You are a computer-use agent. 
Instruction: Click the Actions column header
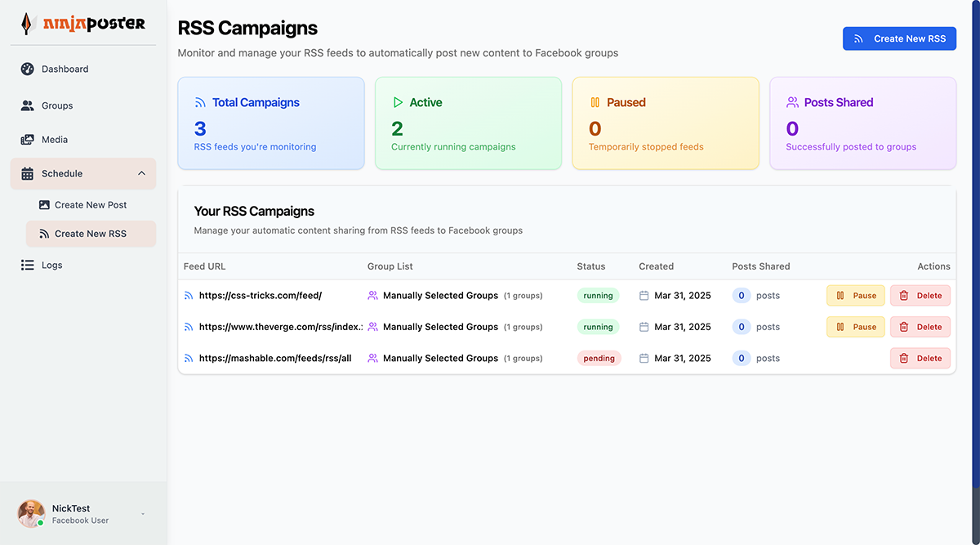click(x=934, y=266)
